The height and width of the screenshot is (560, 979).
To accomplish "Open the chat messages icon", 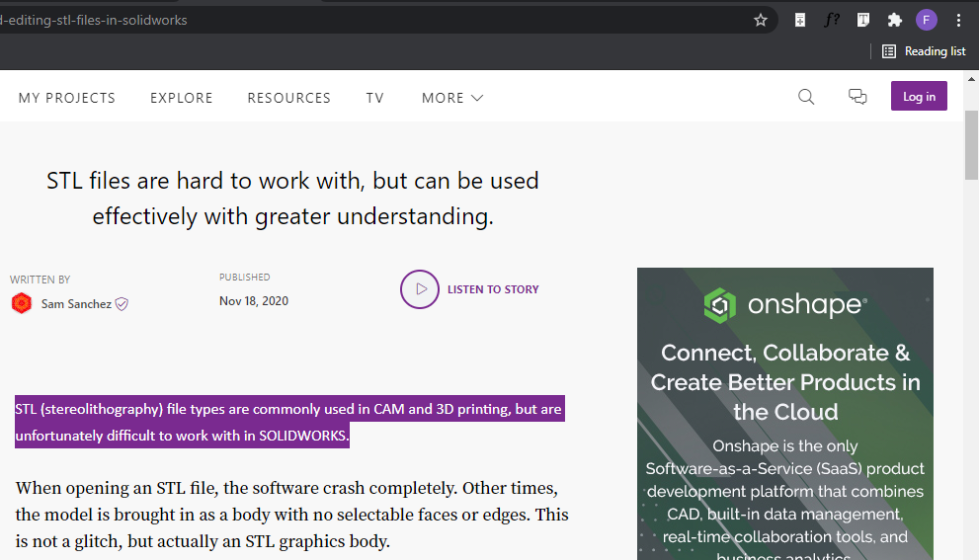I will click(x=857, y=97).
